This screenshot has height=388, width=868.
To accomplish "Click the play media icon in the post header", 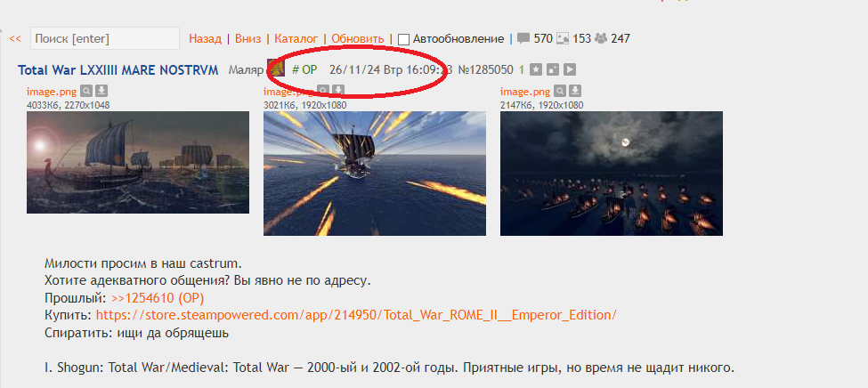I will coord(570,69).
